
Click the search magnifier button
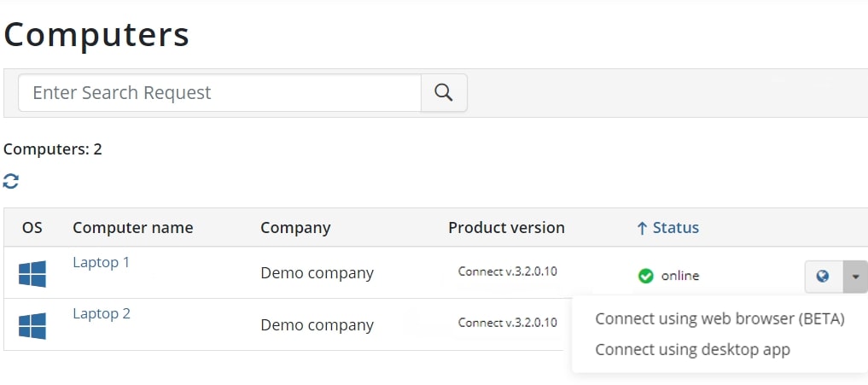tap(444, 92)
